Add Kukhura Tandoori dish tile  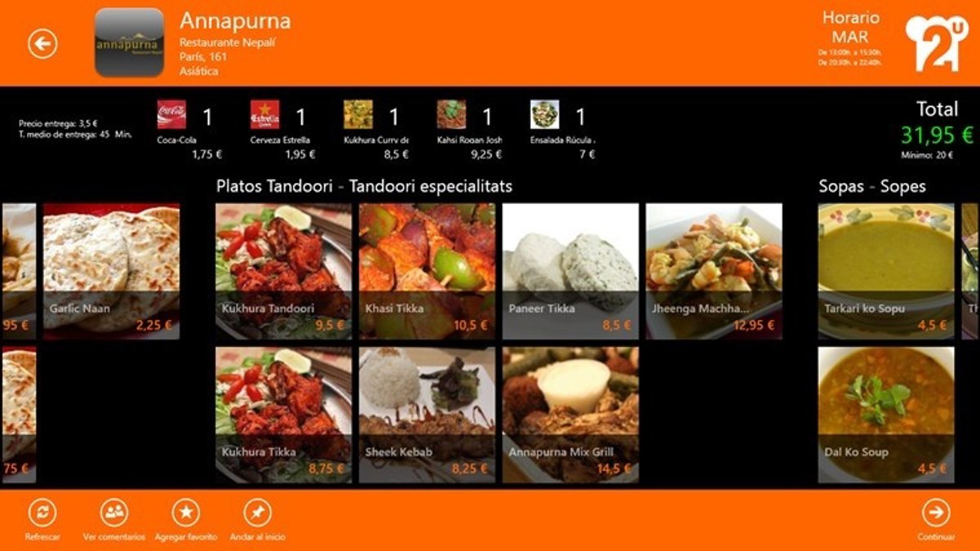pyautogui.click(x=283, y=272)
